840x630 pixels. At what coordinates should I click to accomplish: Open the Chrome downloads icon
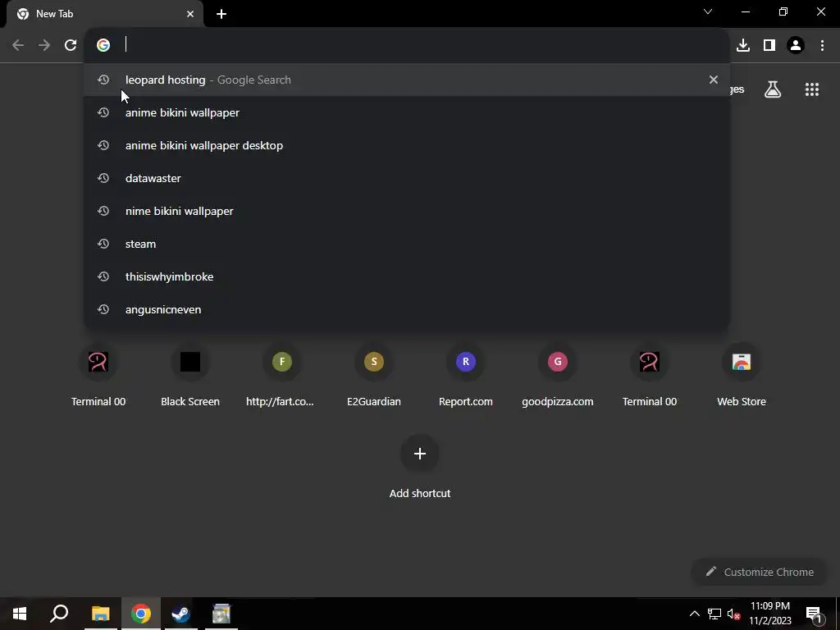[x=743, y=45]
